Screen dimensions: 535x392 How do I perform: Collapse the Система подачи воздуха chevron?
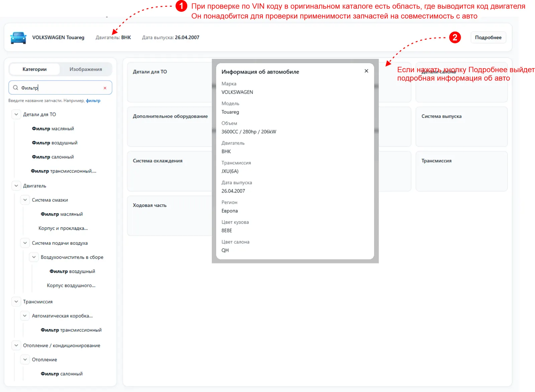tap(25, 243)
